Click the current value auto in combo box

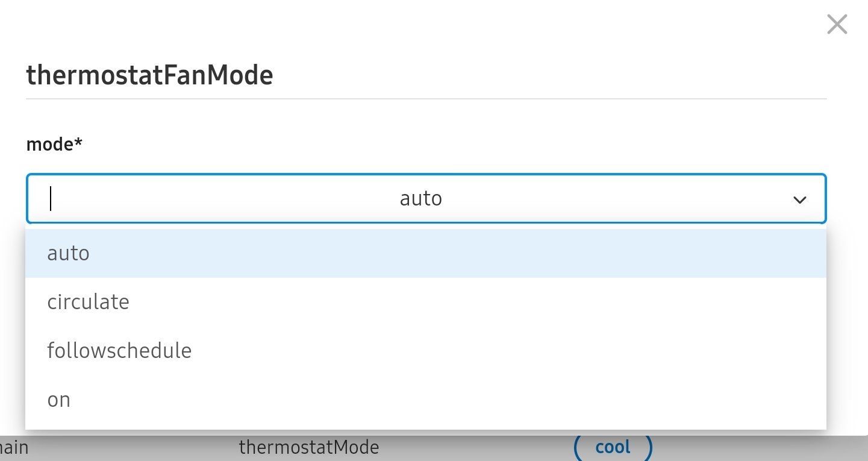pos(421,198)
